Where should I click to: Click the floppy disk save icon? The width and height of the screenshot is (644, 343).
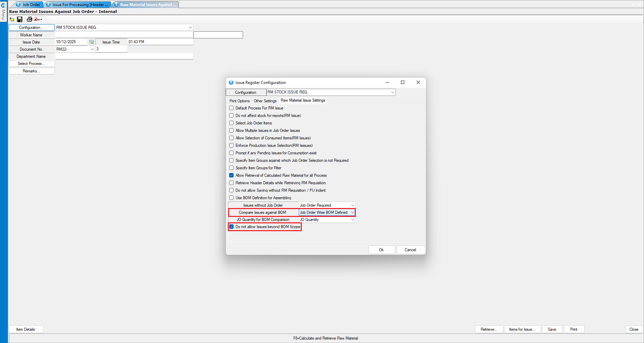(x=20, y=19)
